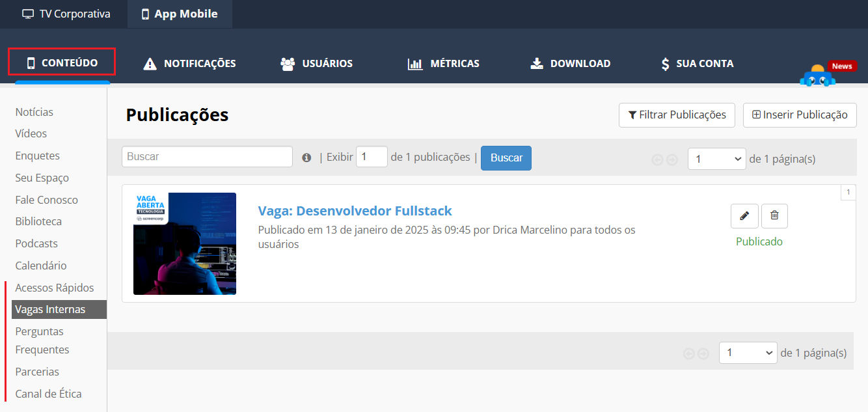Select Podcasts in the sidebar
Image resolution: width=868 pixels, height=412 pixels.
pos(36,243)
